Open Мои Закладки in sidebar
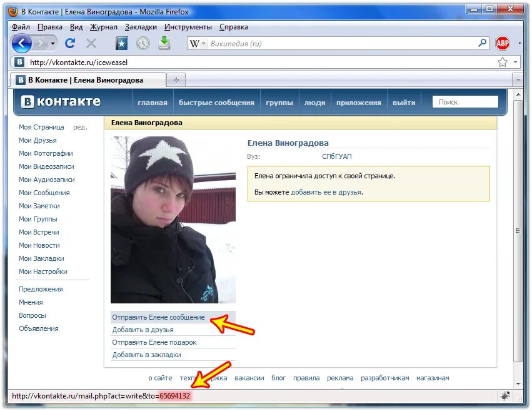This screenshot has width=532, height=411. tap(41, 258)
